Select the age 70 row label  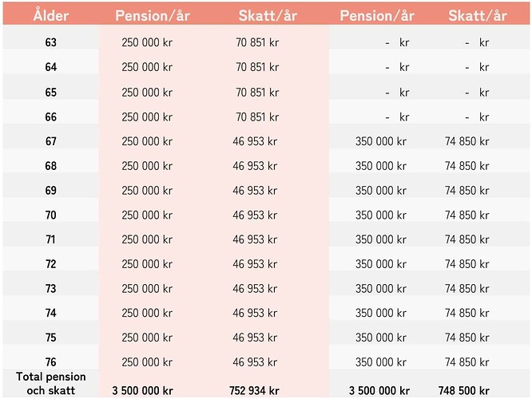(50, 215)
